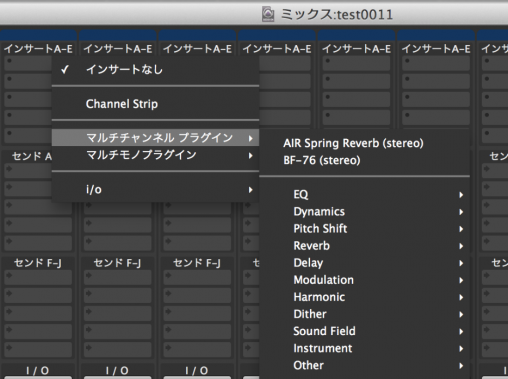Choose インサートなし with the checkmark
The height and width of the screenshot is (379, 508).
pyautogui.click(x=155, y=70)
